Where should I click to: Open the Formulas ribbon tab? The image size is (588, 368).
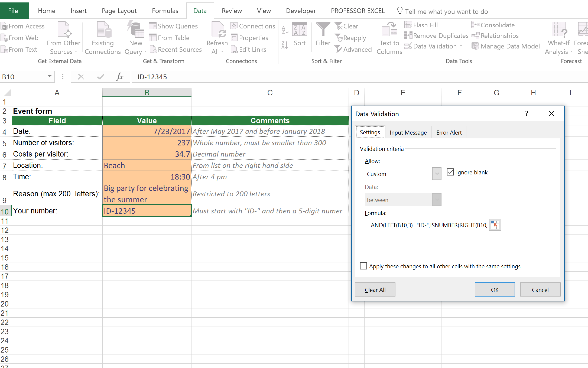pyautogui.click(x=165, y=11)
